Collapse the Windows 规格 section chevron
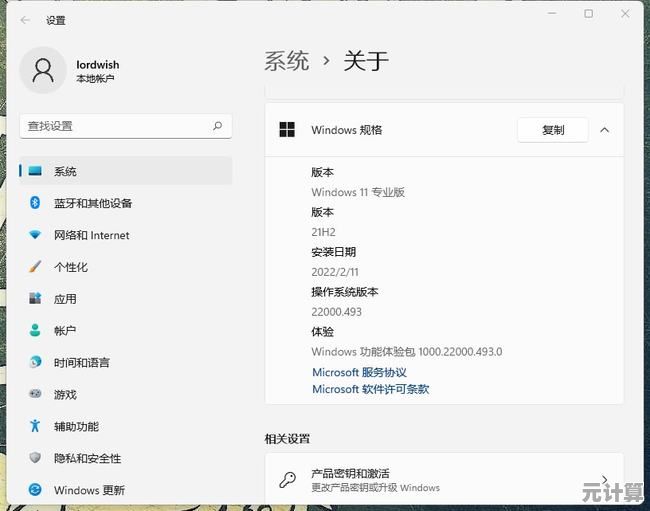This screenshot has height=511, width=650. pos(604,130)
